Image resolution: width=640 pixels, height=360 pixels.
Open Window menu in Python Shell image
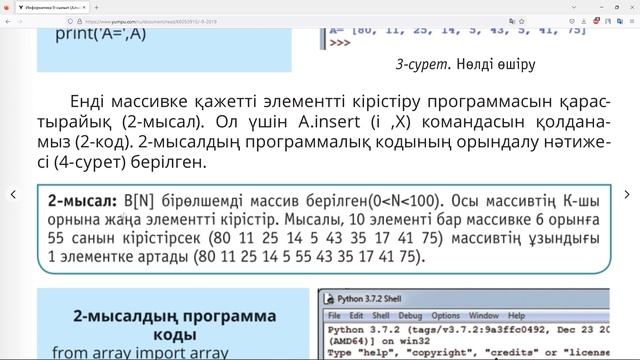484,316
